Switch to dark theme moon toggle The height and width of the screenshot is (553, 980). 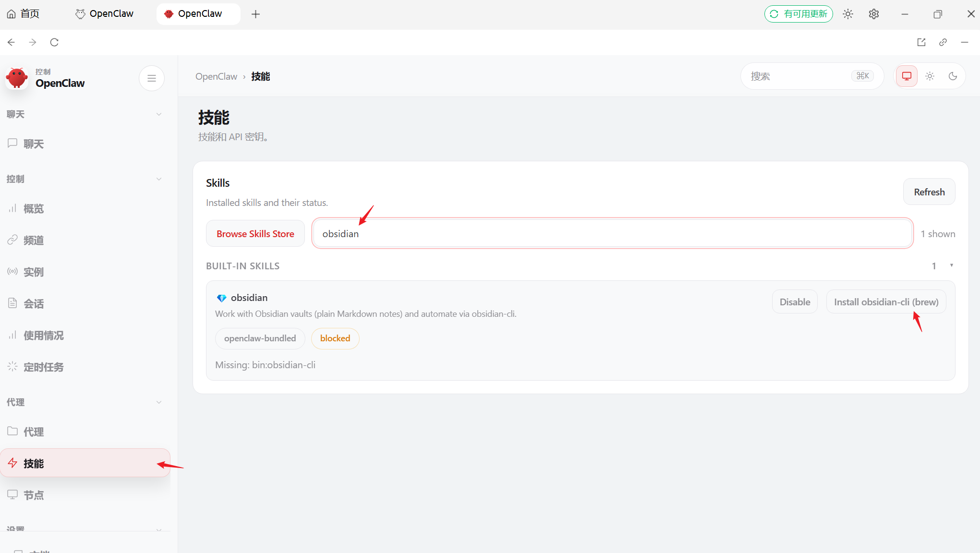(x=953, y=76)
